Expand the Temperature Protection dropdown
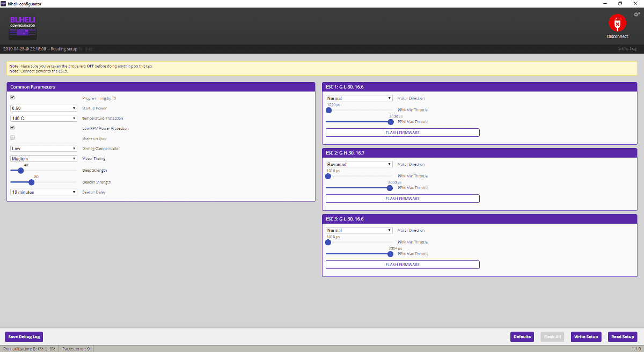Screen dimensions: 644x352 tap(44, 118)
